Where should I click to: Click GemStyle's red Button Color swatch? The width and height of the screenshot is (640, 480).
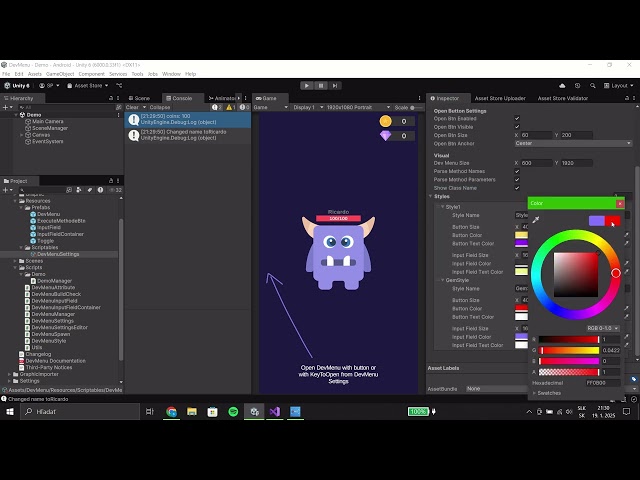click(521, 309)
